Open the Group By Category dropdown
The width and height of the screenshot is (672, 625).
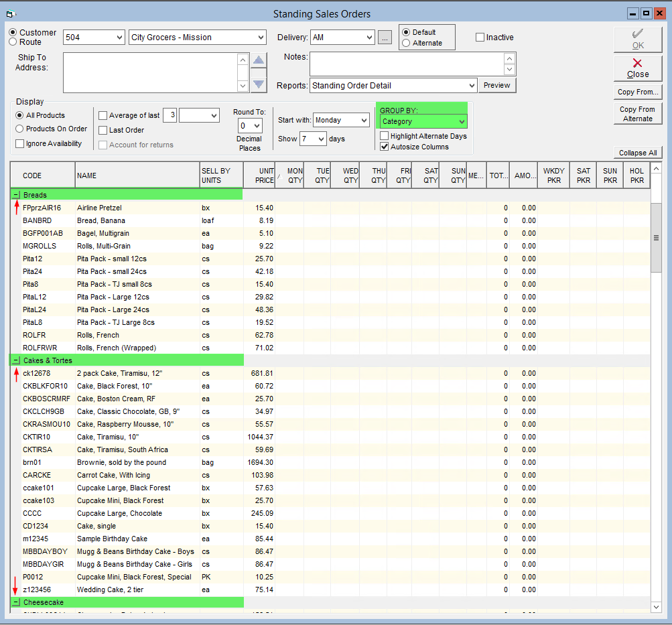pos(462,122)
